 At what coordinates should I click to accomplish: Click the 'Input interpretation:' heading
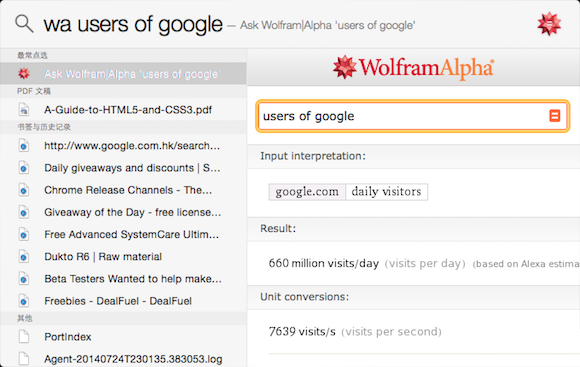point(313,156)
